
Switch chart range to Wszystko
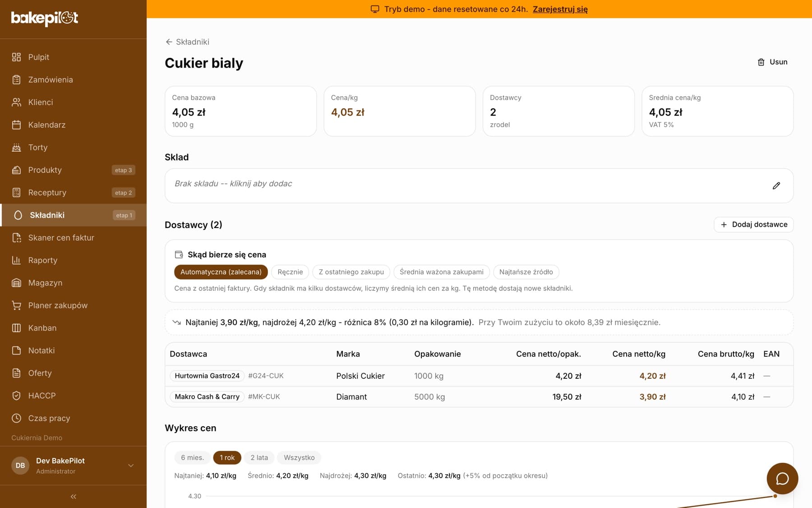coord(299,457)
